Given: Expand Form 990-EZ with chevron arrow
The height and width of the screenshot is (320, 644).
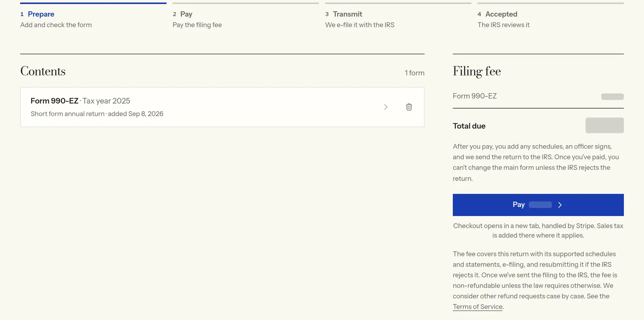Looking at the screenshot, I should pos(386,107).
